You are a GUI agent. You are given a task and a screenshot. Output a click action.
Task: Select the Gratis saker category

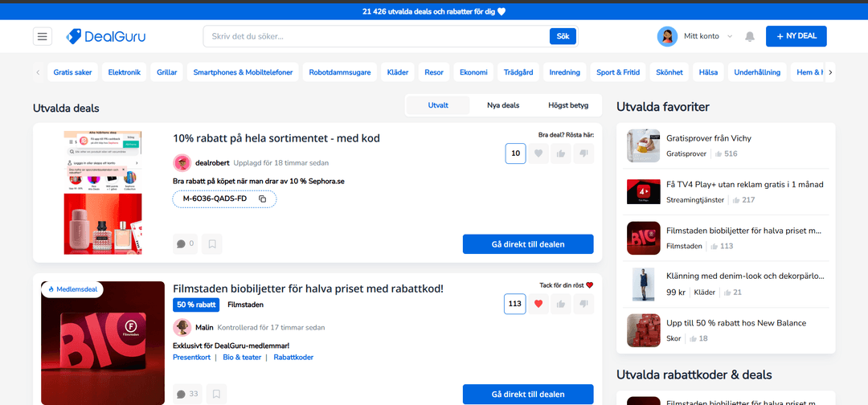pos(73,72)
